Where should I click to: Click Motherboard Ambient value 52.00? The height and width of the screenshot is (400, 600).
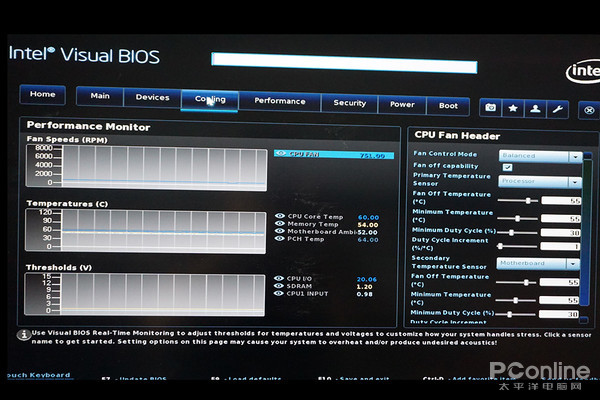point(367,232)
